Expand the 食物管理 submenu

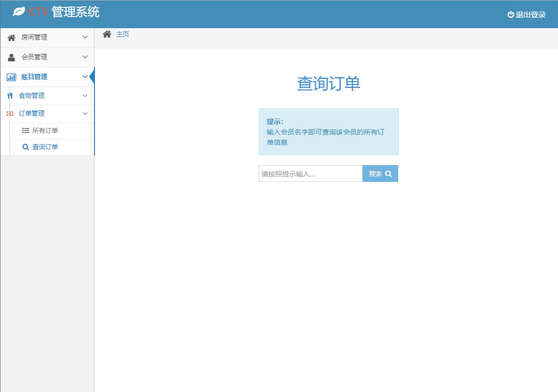tap(85, 95)
